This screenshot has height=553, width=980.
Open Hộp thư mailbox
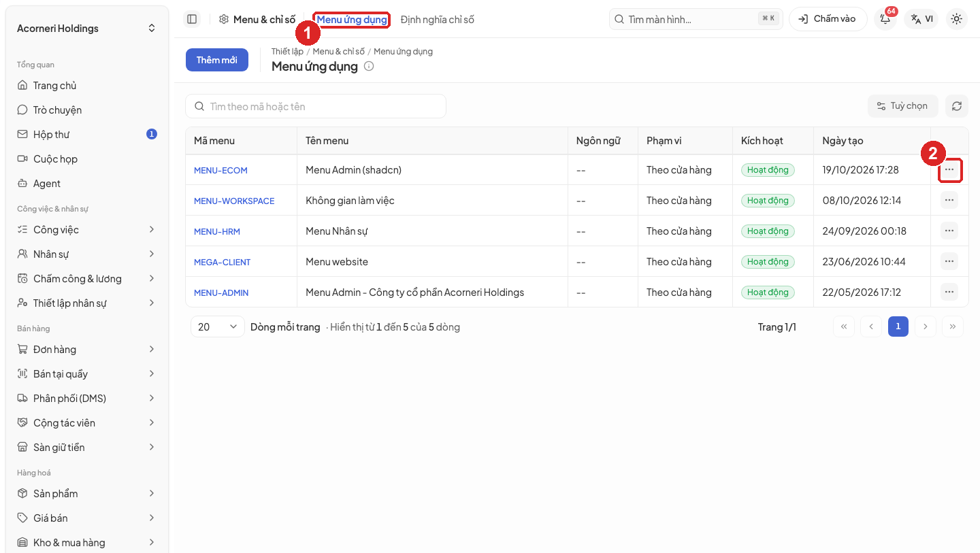[87, 135]
